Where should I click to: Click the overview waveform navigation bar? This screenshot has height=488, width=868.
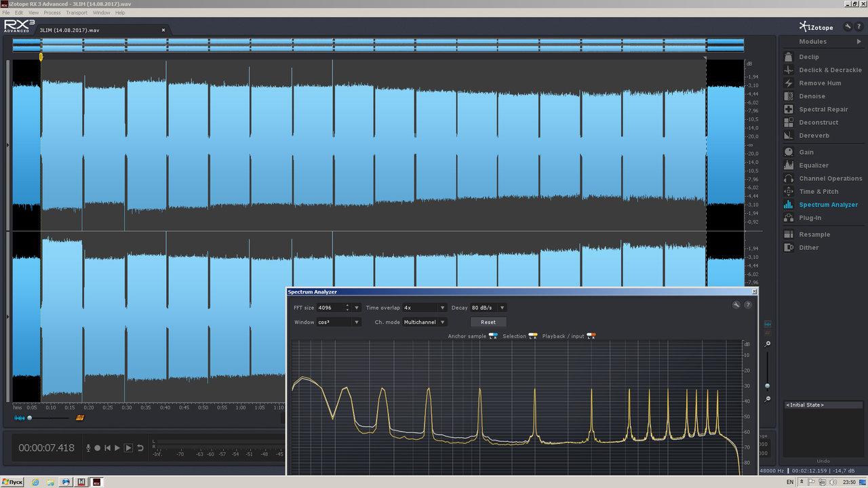click(378, 45)
